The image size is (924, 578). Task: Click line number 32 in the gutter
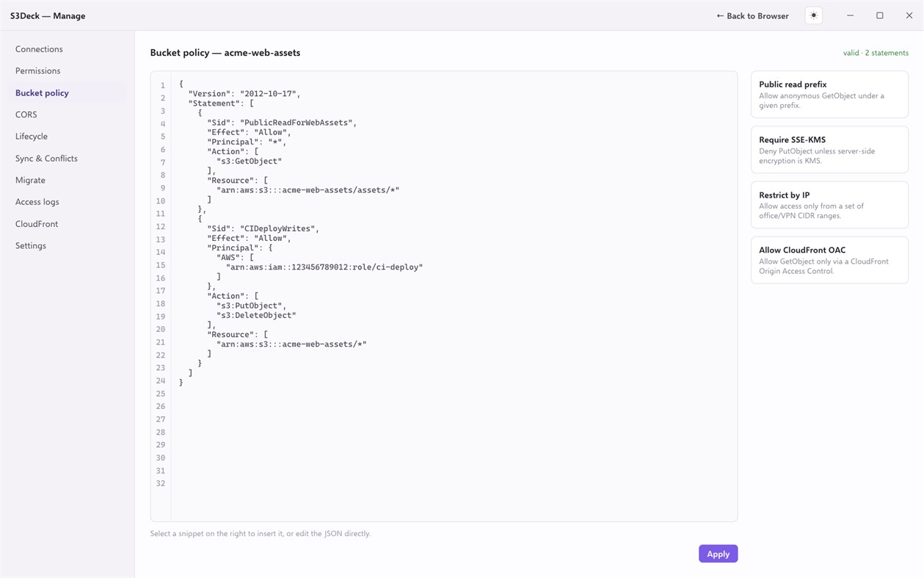161,483
